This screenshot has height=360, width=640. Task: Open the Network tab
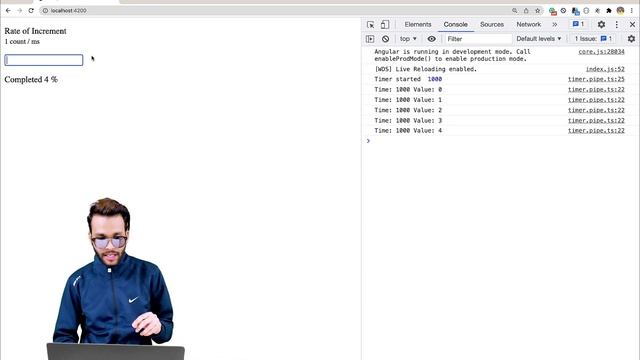529,24
